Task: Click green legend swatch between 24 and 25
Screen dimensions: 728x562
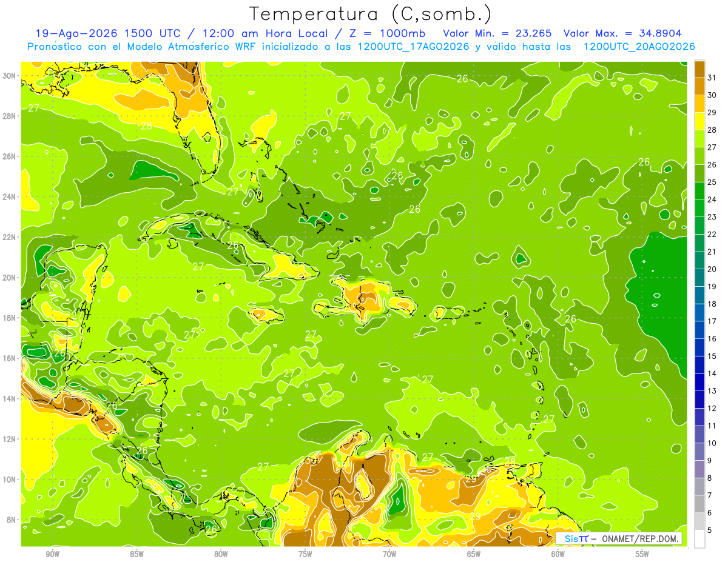Action: (x=699, y=190)
